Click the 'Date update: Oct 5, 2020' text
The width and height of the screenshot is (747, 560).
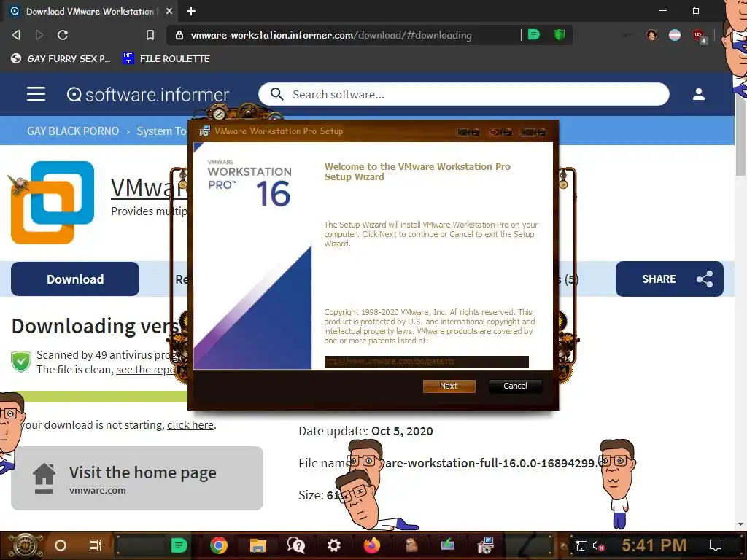point(365,431)
